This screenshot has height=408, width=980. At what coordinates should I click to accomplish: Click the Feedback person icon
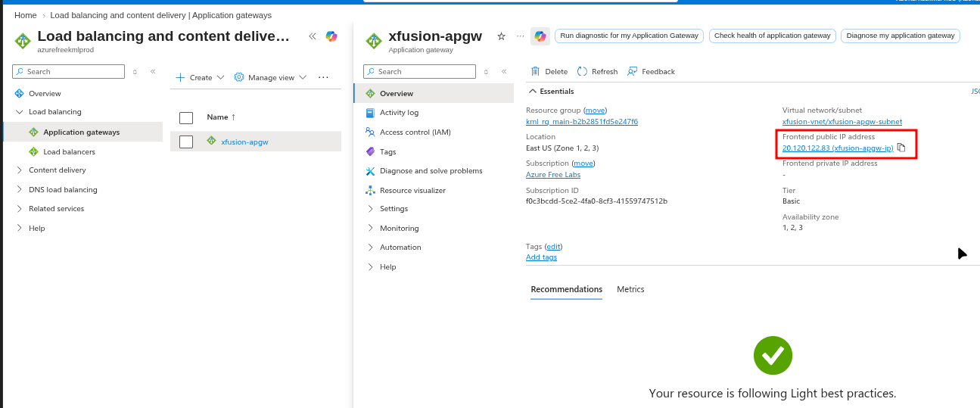point(632,71)
